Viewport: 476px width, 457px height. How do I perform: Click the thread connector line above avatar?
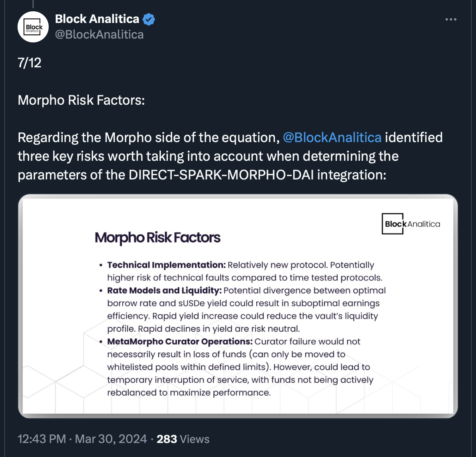[x=33, y=4]
